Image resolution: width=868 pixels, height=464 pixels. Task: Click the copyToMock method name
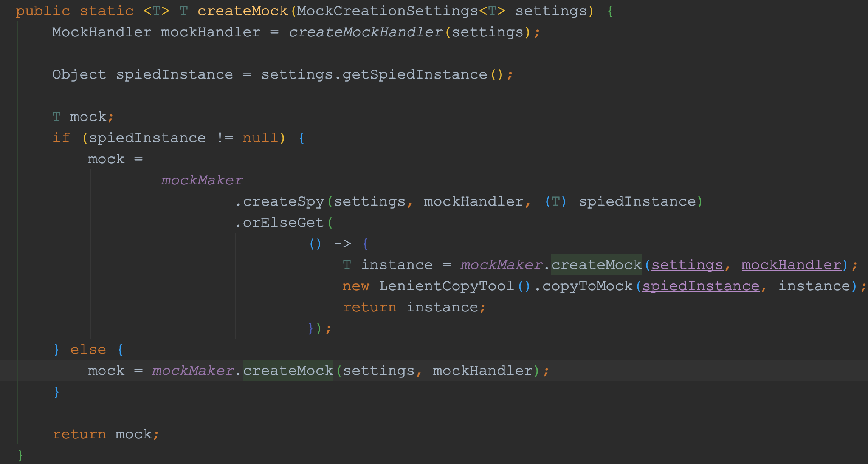click(x=587, y=286)
